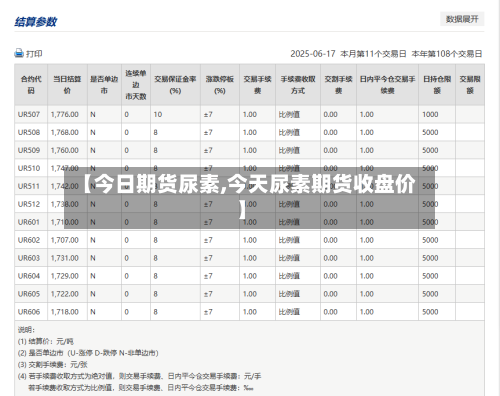Click position limit 1000 in UR507 row
Viewport: 500px width, 396px height.
[430, 114]
